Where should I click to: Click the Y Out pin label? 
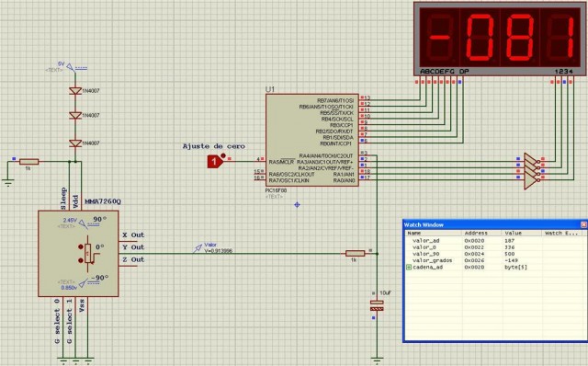[x=133, y=247]
